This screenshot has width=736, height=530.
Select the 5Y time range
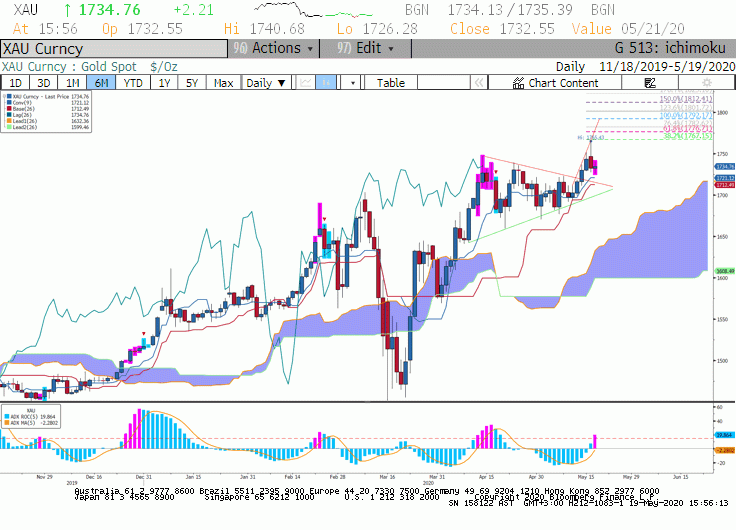[x=192, y=83]
